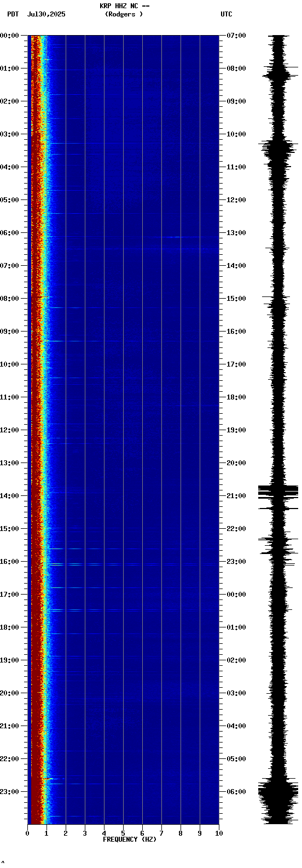Click the 'PDT' timezone label

pyautogui.click(x=13, y=14)
